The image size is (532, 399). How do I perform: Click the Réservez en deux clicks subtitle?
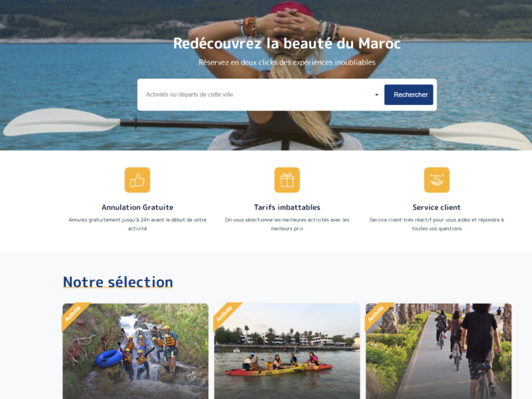(x=287, y=63)
